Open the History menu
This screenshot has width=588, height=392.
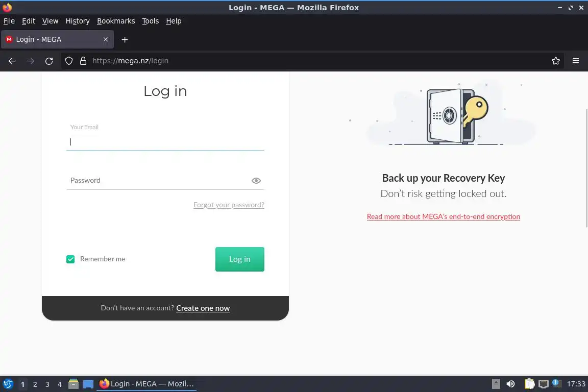[x=78, y=21]
